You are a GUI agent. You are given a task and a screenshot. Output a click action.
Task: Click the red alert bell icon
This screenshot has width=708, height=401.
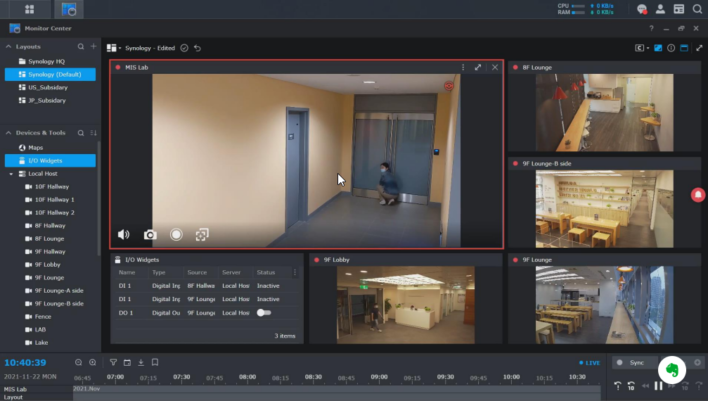point(698,194)
